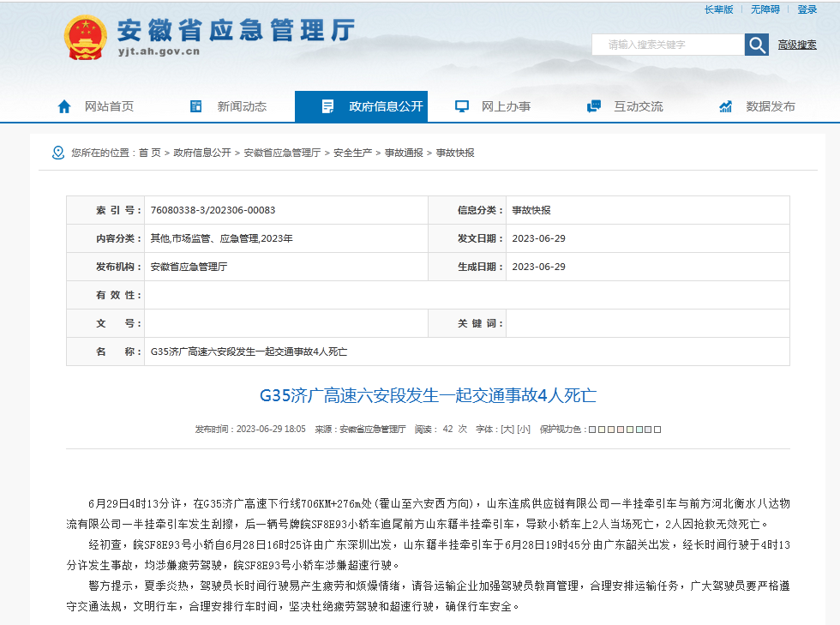The width and height of the screenshot is (840, 625).
Task: Click the national emblem logo
Action: click(85, 38)
